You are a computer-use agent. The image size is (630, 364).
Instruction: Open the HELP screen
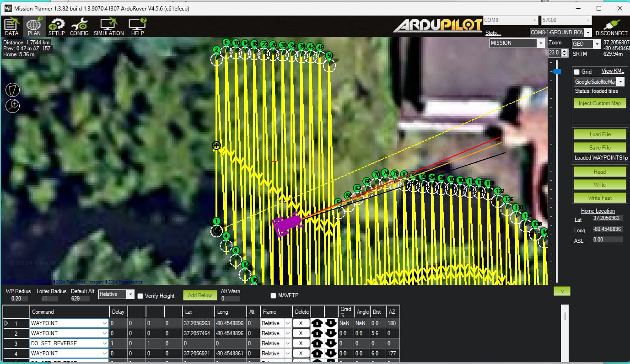(137, 27)
